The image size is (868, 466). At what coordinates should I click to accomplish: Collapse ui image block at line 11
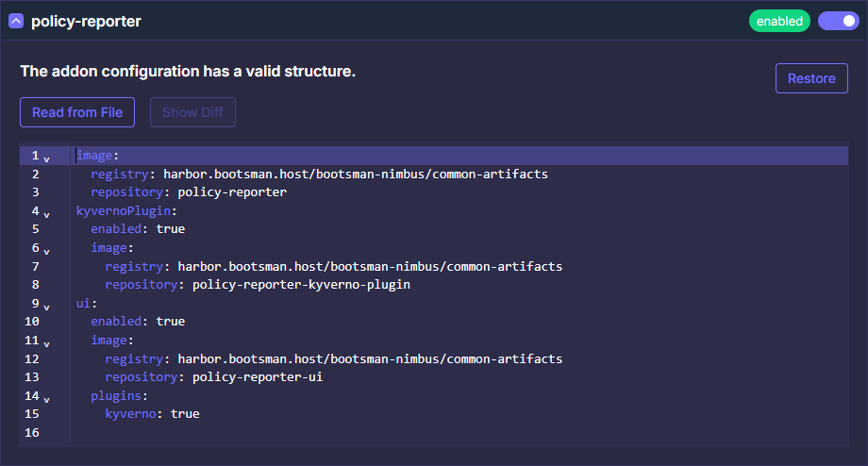[x=47, y=342]
